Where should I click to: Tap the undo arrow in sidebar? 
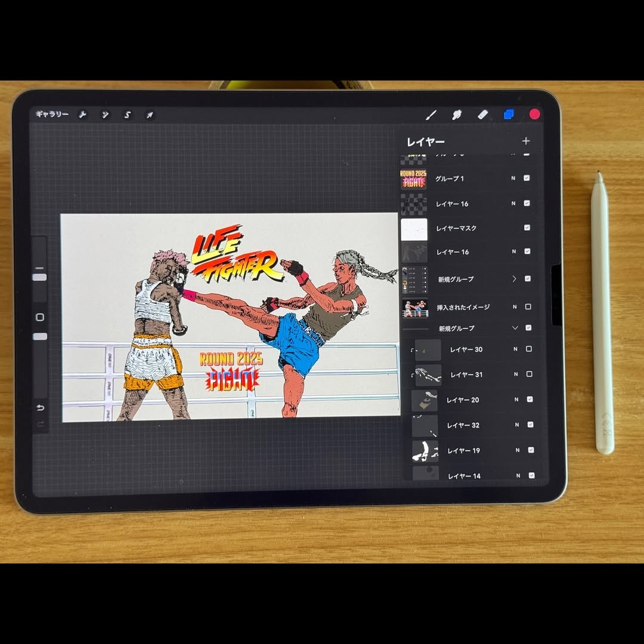(40, 408)
